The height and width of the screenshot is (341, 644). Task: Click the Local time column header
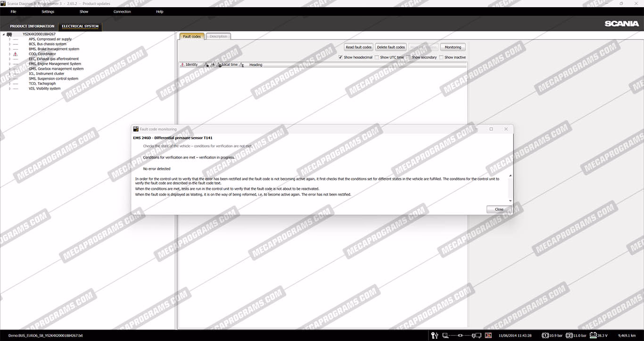coord(230,65)
